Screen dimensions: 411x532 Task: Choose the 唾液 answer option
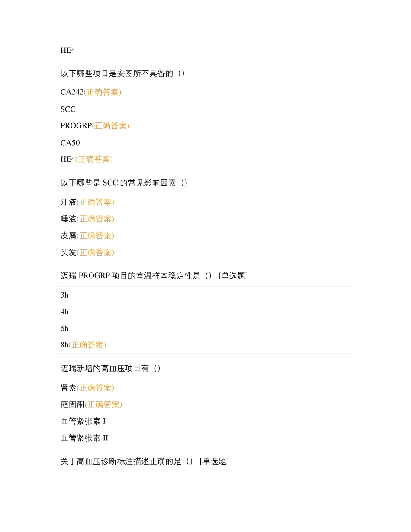(68, 219)
